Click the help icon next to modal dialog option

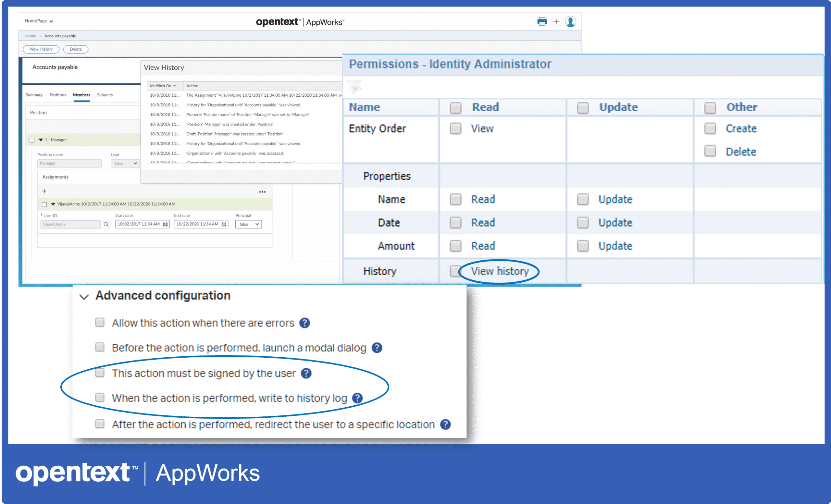378,348
